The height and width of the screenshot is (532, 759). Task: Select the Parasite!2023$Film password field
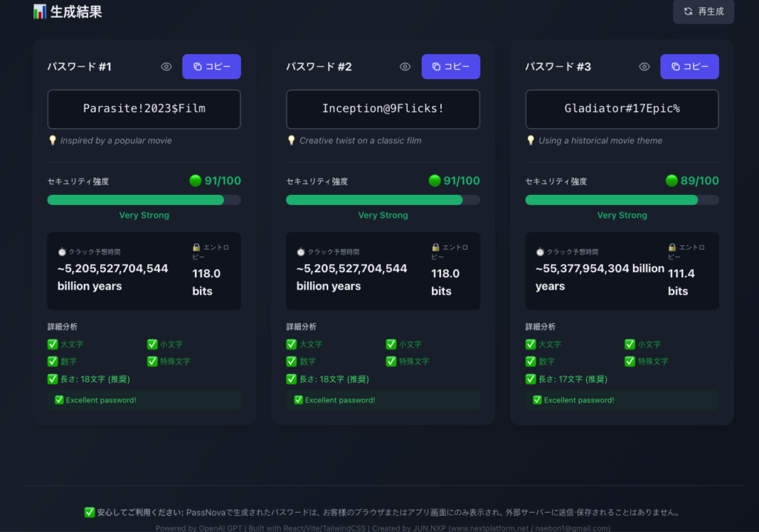144,109
